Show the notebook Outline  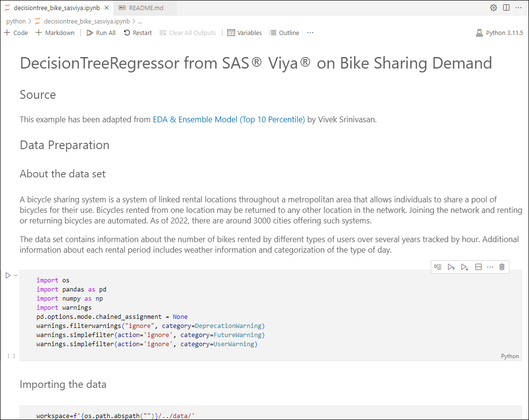(x=284, y=33)
